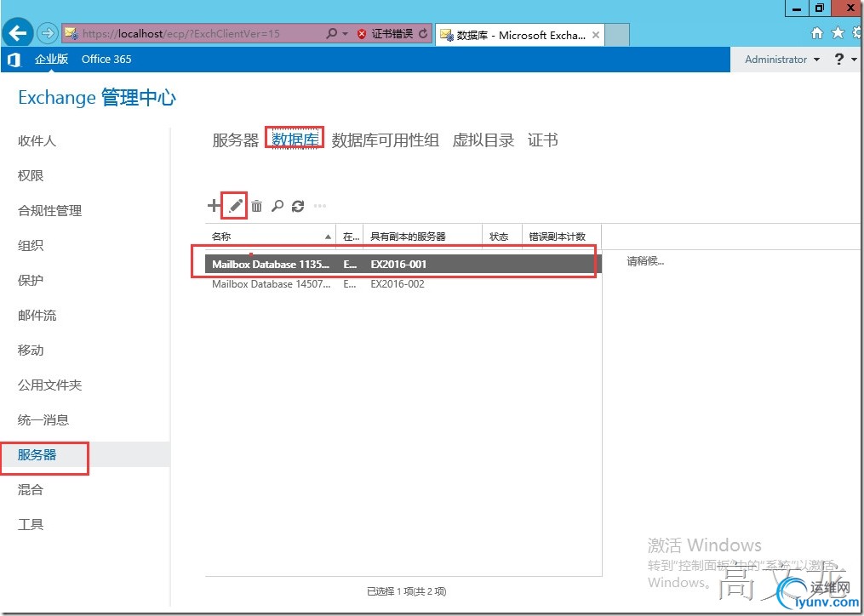Screen dimensions: 864x616
Task: Restore down the browser window
Action: [x=820, y=9]
